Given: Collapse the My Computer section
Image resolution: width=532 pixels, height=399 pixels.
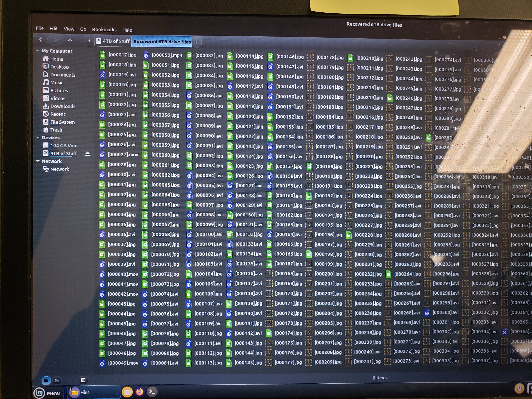Looking at the screenshot, I should [37, 51].
